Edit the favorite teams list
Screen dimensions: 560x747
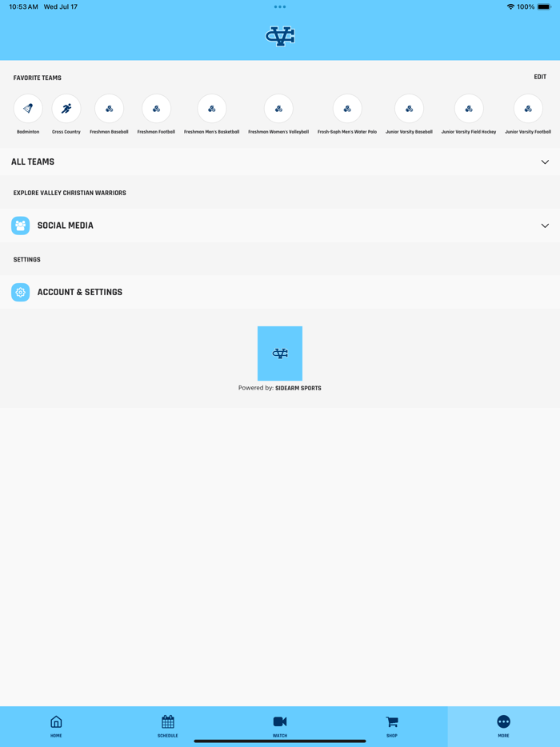pyautogui.click(x=540, y=77)
